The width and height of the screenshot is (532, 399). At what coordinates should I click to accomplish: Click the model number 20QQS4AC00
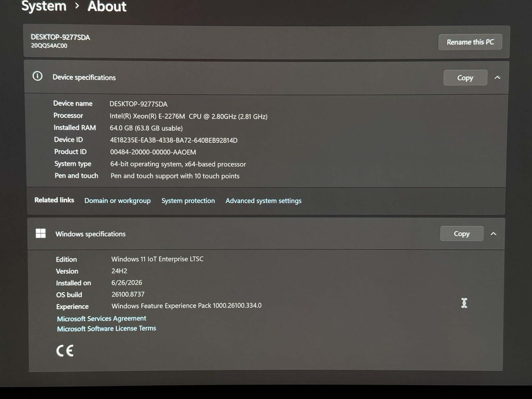[49, 46]
